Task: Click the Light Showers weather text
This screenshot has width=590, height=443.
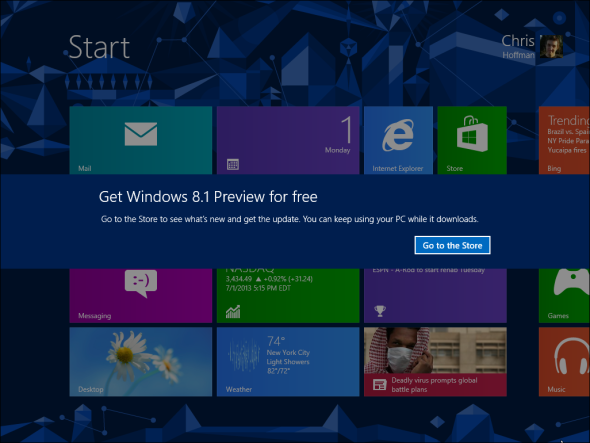Action: [288, 362]
